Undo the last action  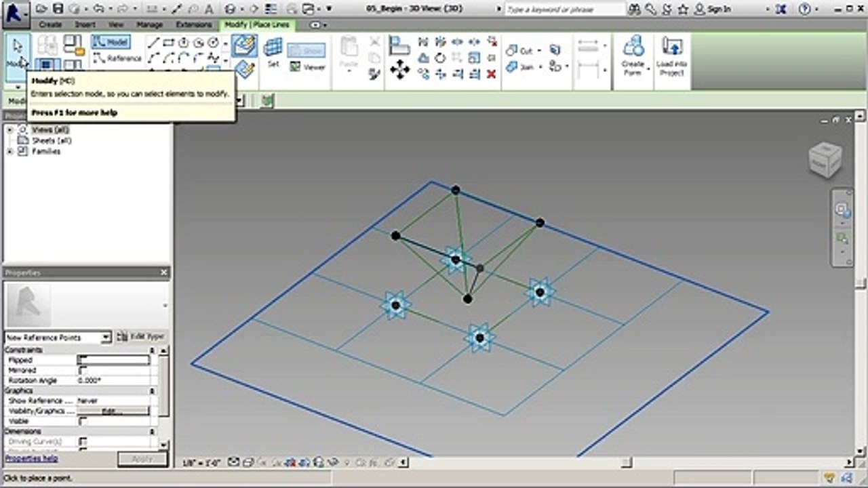pos(98,9)
